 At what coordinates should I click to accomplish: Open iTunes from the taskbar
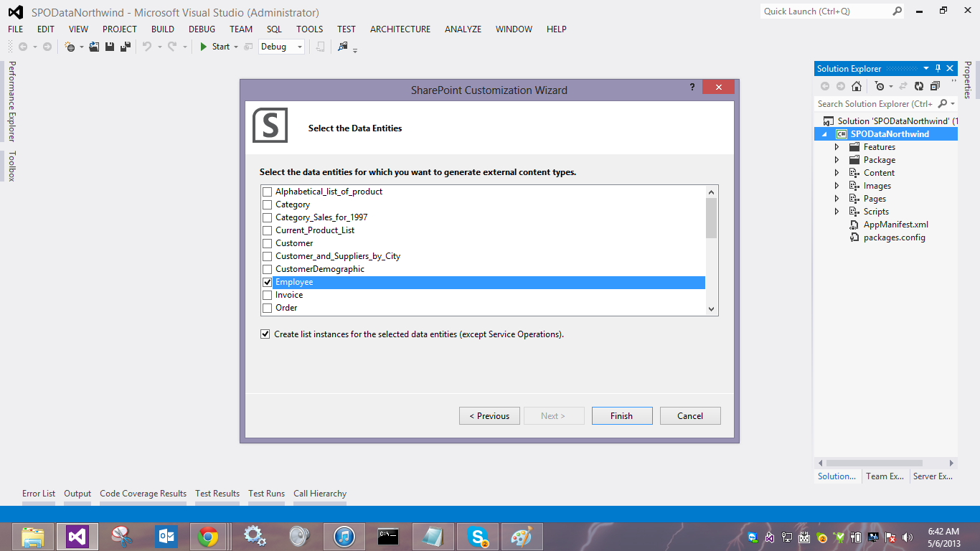click(x=344, y=537)
